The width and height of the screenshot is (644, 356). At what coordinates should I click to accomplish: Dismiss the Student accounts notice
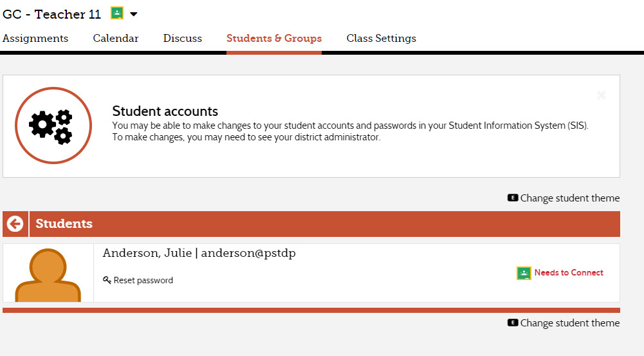(602, 95)
